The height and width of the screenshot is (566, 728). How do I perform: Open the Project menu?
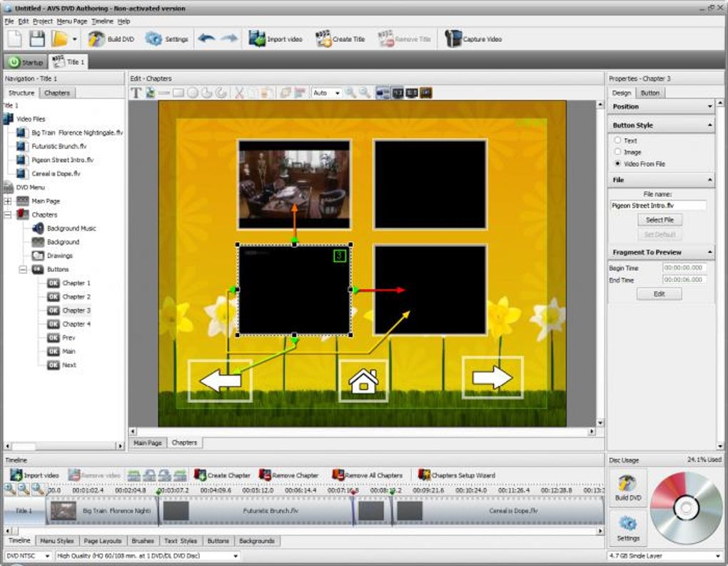click(43, 21)
